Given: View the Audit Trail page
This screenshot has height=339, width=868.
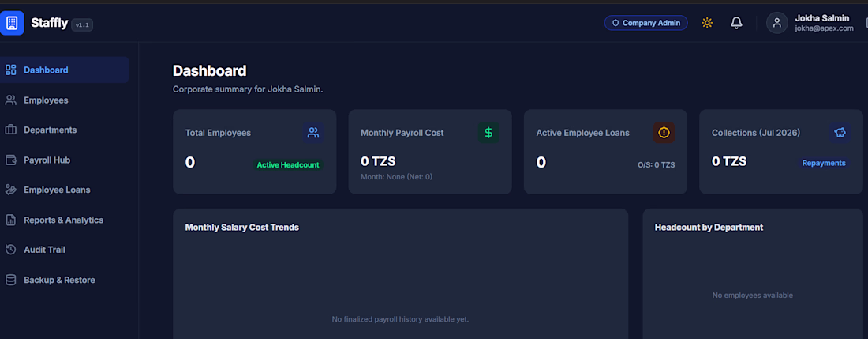Looking at the screenshot, I should tap(64, 250).
